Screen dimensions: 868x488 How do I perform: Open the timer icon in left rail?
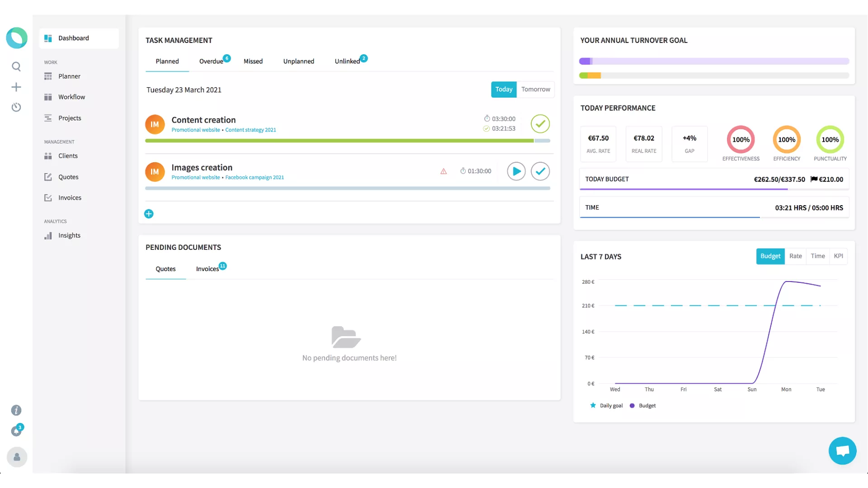coord(16,108)
